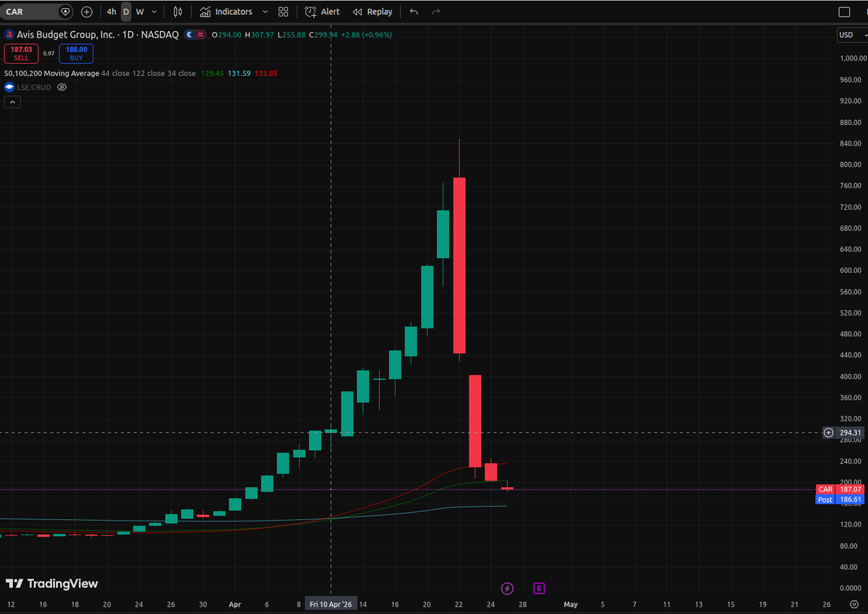Click the Fri 10 Apr '26 date label
This screenshot has width=868, height=614.
331,604
